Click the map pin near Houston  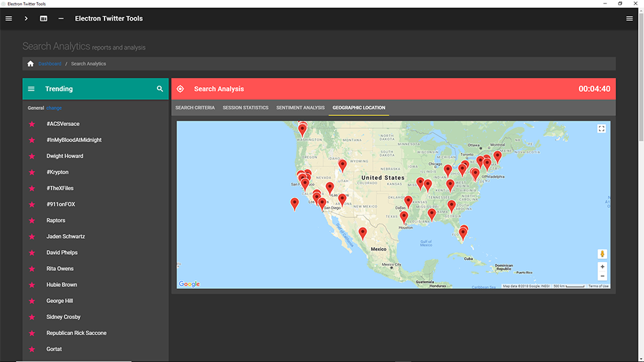[x=404, y=217]
